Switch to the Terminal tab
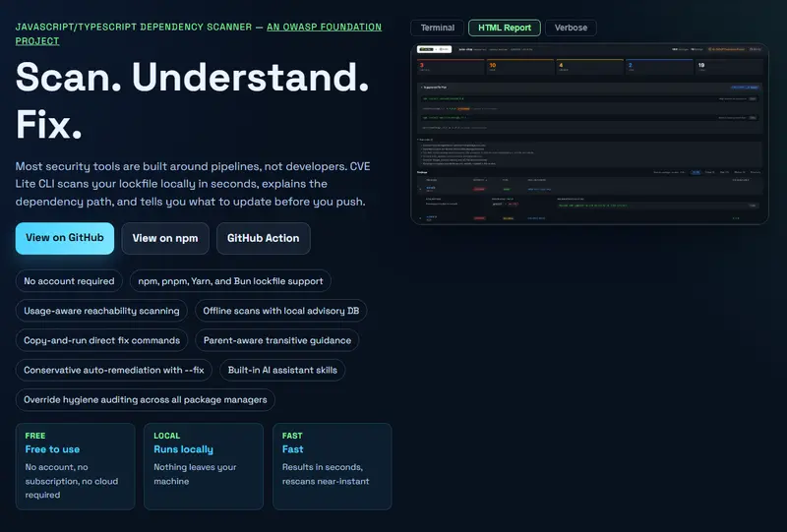The height and width of the screenshot is (532, 787). pyautogui.click(x=437, y=28)
